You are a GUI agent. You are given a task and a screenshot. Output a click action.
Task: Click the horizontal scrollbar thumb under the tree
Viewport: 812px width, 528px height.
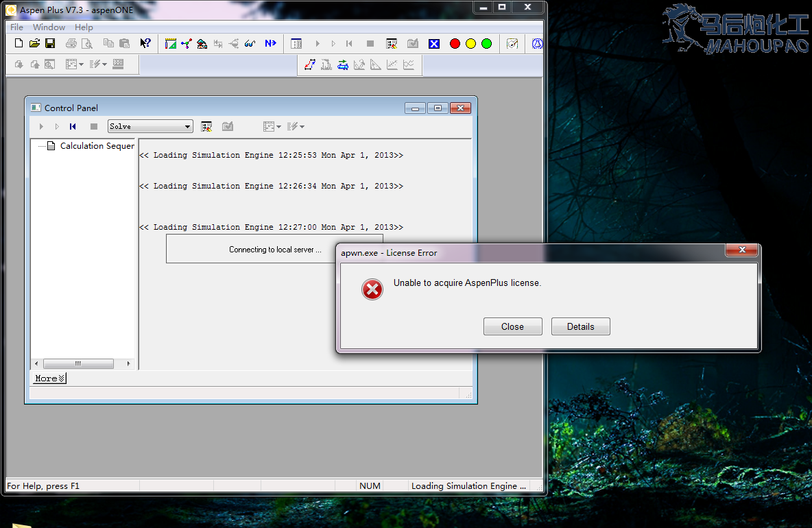(x=78, y=363)
